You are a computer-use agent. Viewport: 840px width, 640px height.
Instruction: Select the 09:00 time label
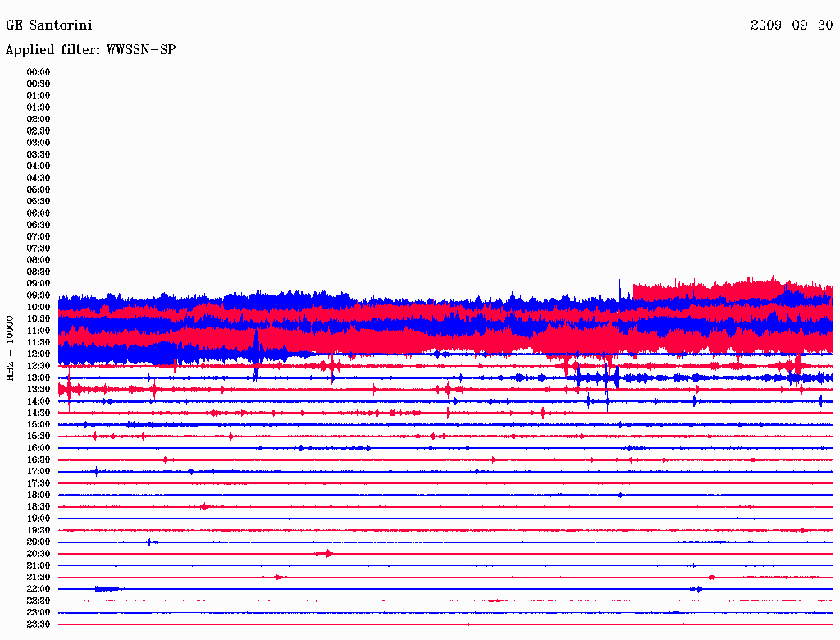(39, 284)
